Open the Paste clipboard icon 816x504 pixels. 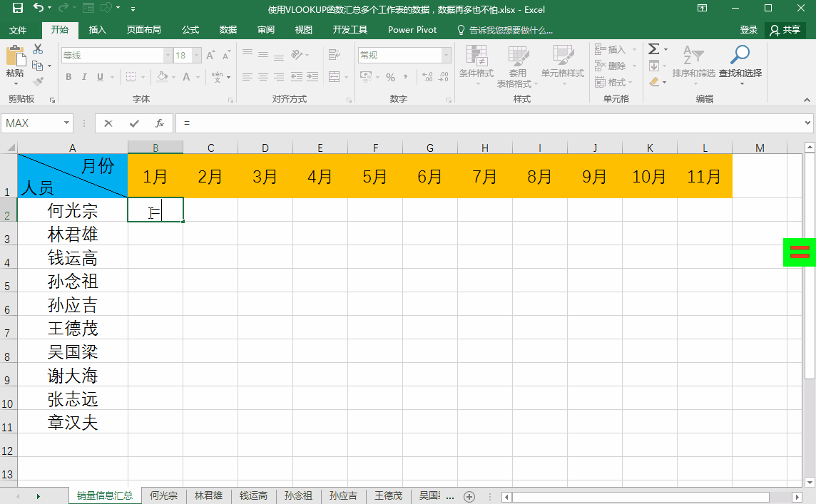tap(15, 56)
